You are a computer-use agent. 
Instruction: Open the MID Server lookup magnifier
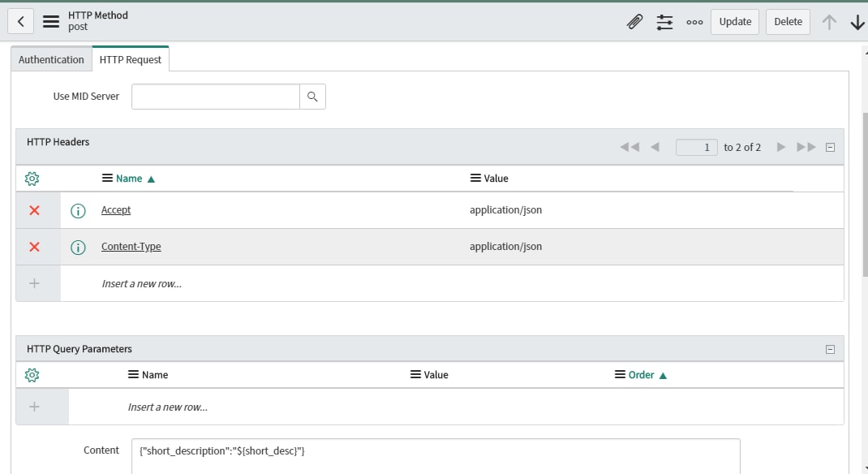coord(313,96)
